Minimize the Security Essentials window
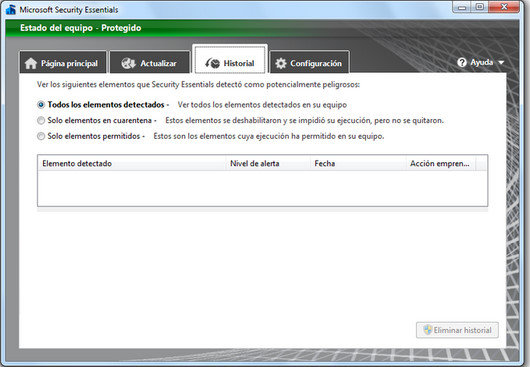This screenshot has height=367, width=530. click(x=462, y=7)
